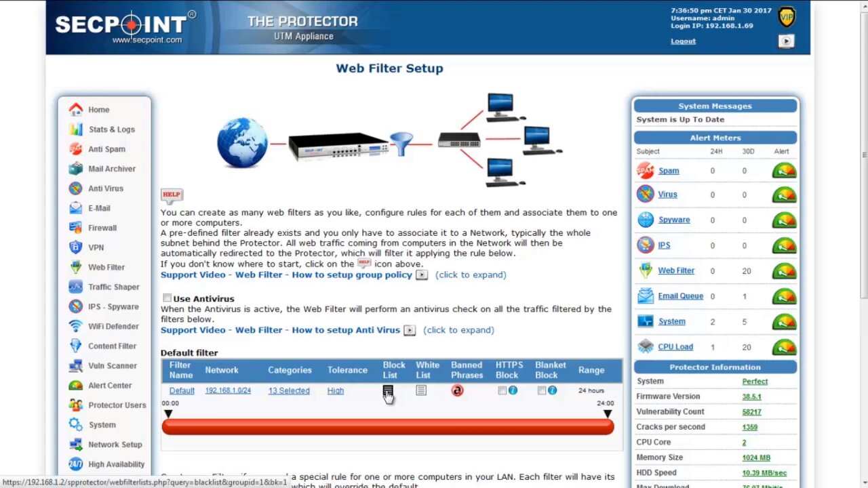Click the VIP badge icon

tap(787, 18)
